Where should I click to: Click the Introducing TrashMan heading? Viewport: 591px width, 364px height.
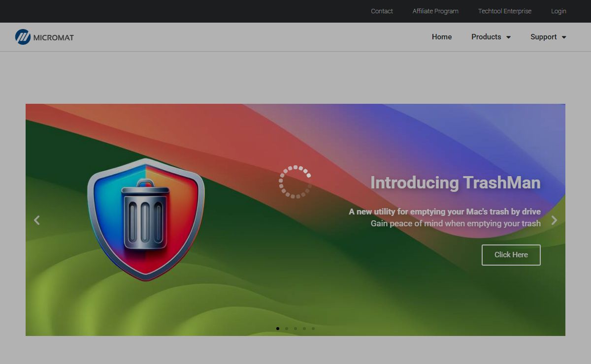[456, 182]
